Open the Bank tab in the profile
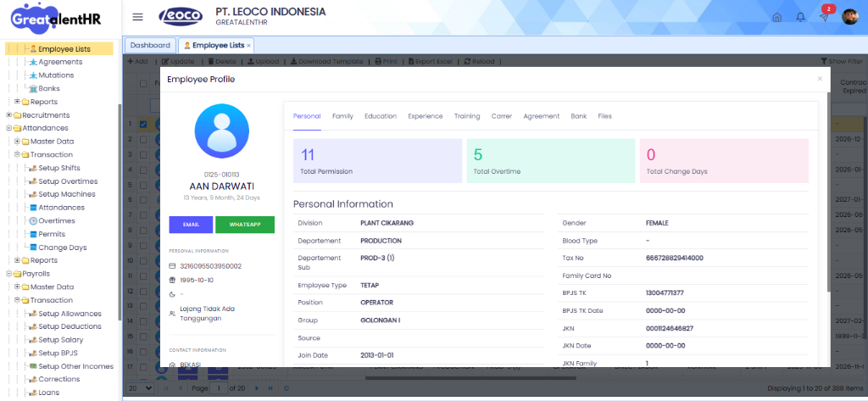The width and height of the screenshot is (868, 401). [578, 116]
